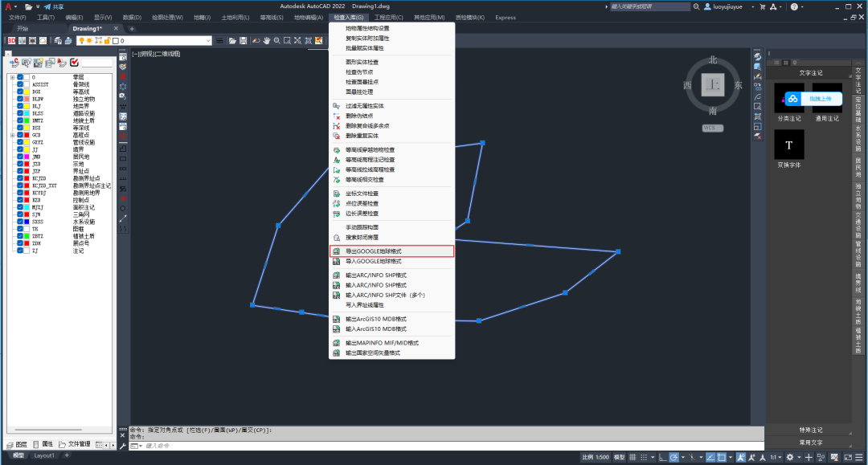Screen dimensions: 868x465
Task: Open the 变换字体 T tile
Action: tap(789, 145)
